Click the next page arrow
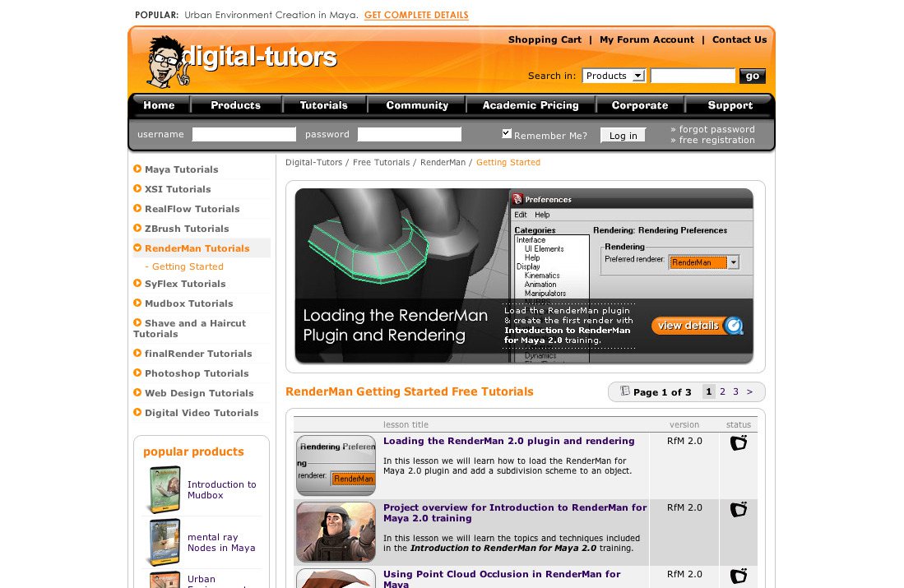 tap(749, 391)
